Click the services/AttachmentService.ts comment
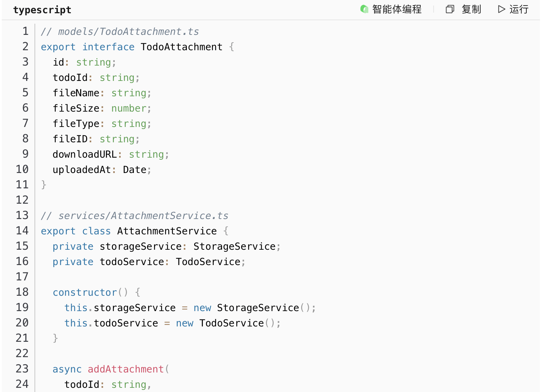 134,216
